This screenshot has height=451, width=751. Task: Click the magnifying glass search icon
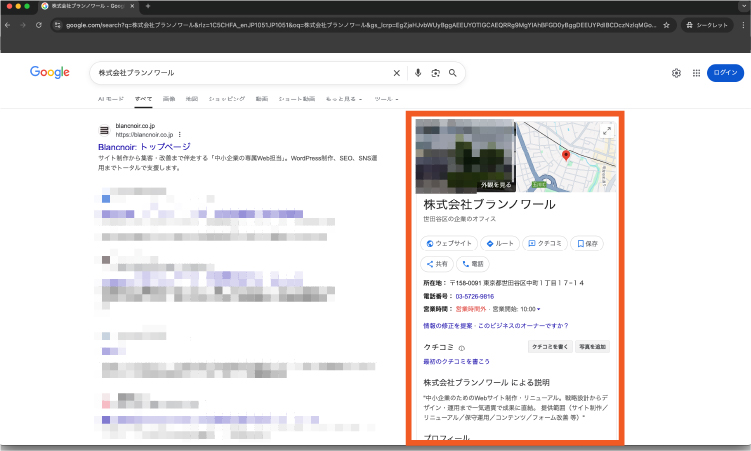(x=453, y=73)
